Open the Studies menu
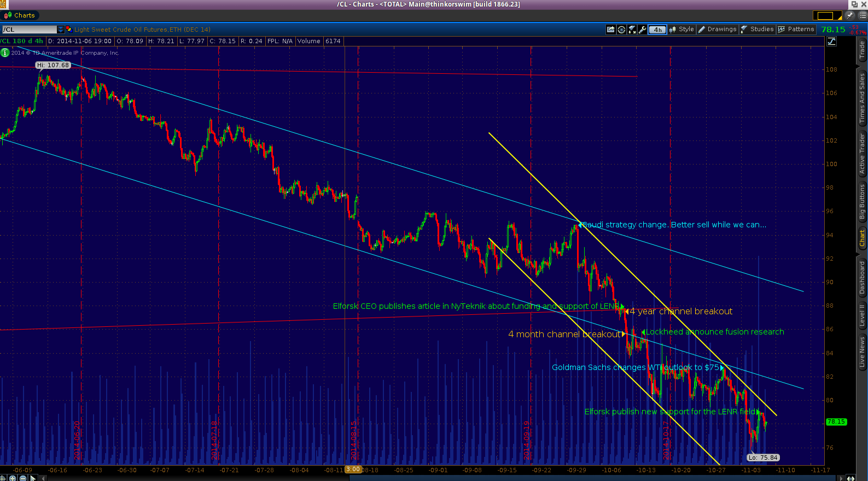Image resolution: width=868 pixels, height=481 pixels. [757, 30]
